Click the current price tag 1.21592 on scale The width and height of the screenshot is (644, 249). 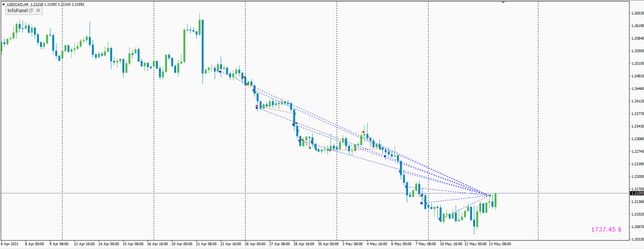(x=637, y=193)
